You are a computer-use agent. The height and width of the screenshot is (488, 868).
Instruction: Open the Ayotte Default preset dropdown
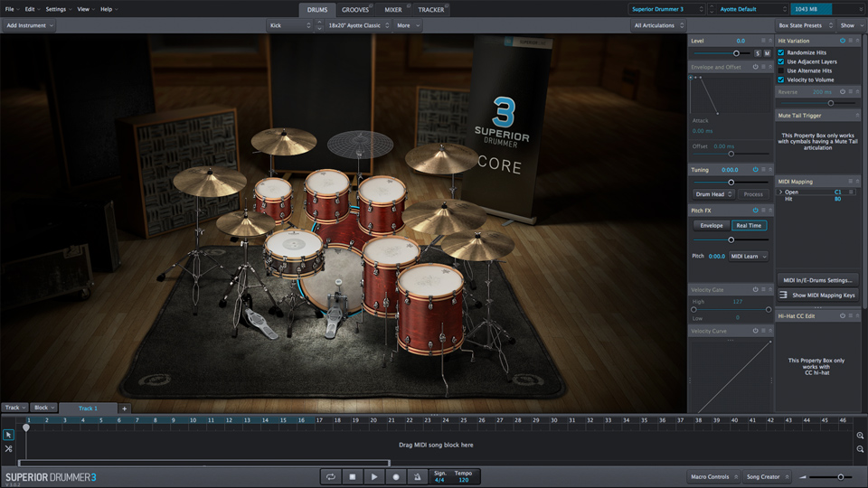tap(751, 9)
